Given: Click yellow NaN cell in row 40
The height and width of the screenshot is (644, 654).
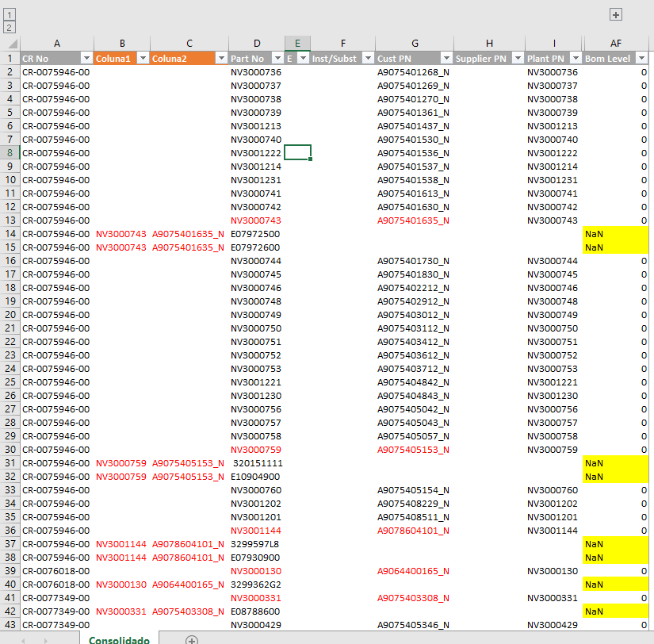Looking at the screenshot, I should [616, 585].
